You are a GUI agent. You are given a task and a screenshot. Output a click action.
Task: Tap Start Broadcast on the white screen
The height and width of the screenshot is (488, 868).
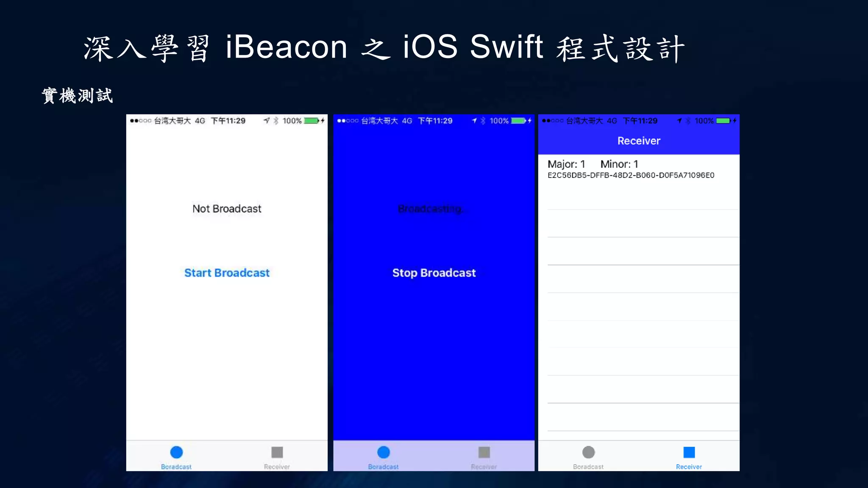(x=227, y=273)
